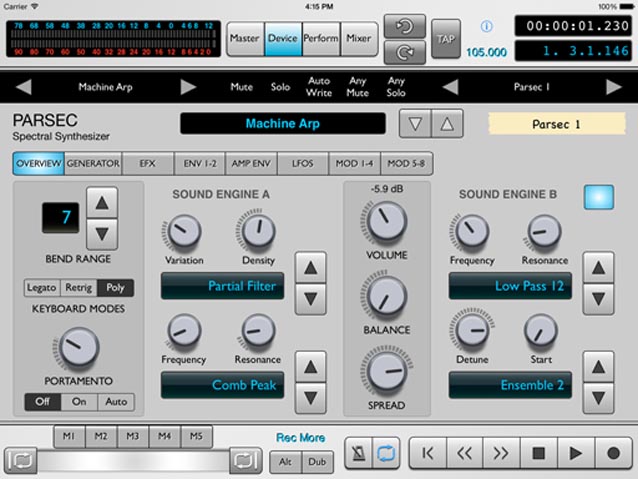This screenshot has height=479, width=638.
Task: Select Retrig keyboard mode
Action: click(79, 288)
